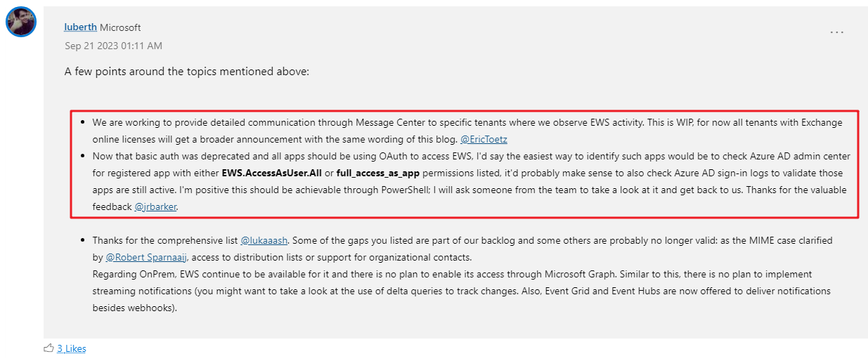The width and height of the screenshot is (868, 361).
Task: Click the bullet marker before 'We are working'
Action: coord(83,122)
